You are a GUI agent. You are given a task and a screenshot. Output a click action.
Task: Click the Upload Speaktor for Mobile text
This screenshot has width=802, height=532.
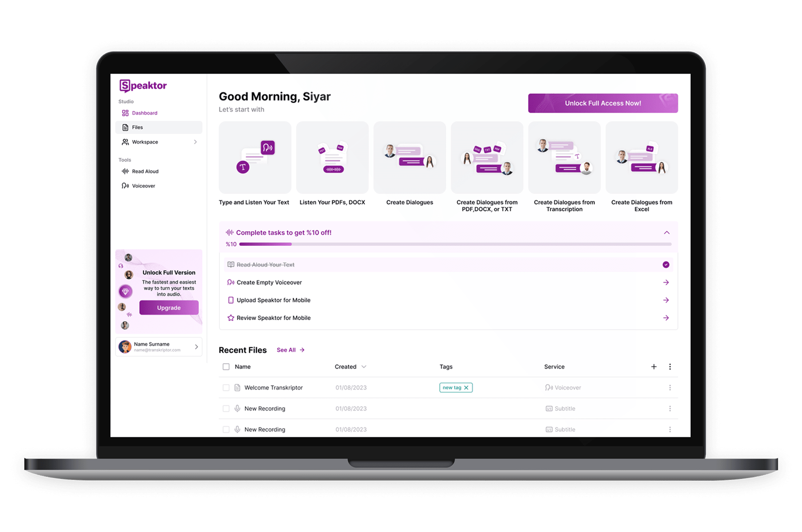click(x=274, y=300)
